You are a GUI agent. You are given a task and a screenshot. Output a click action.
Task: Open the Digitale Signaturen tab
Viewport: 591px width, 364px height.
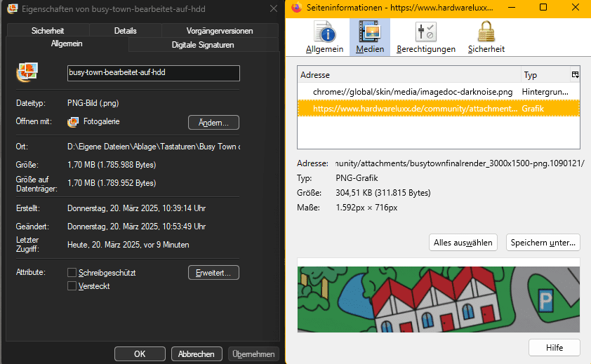(x=203, y=45)
